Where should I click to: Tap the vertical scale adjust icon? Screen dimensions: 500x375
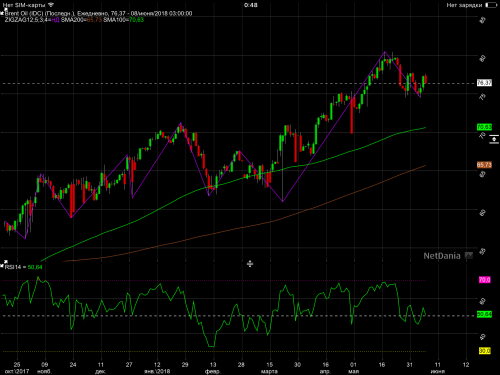[x=494, y=139]
